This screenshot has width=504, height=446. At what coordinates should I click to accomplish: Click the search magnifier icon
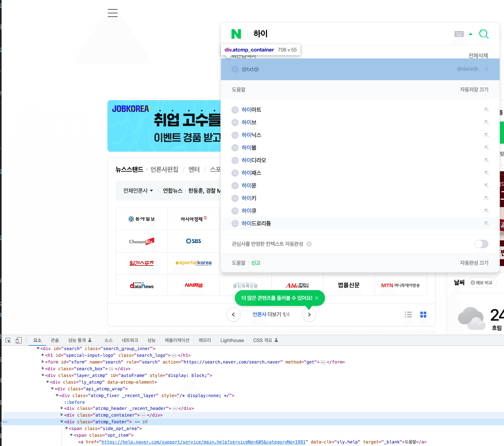pyautogui.click(x=484, y=34)
